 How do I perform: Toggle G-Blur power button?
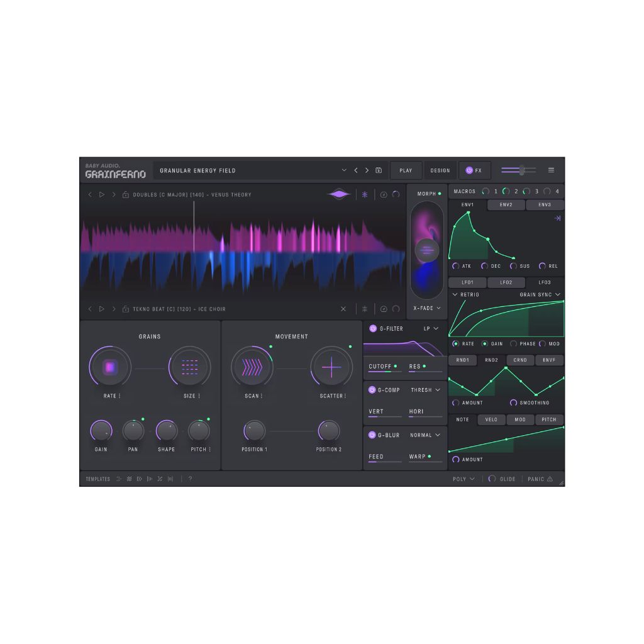point(372,435)
